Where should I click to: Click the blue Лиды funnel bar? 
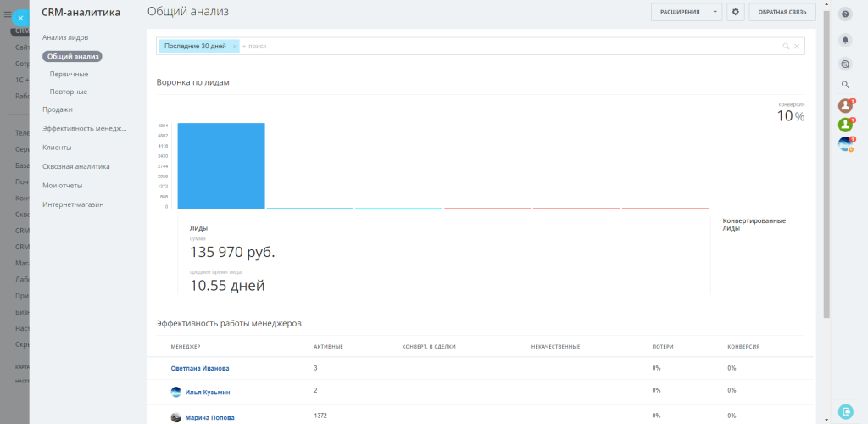(221, 166)
